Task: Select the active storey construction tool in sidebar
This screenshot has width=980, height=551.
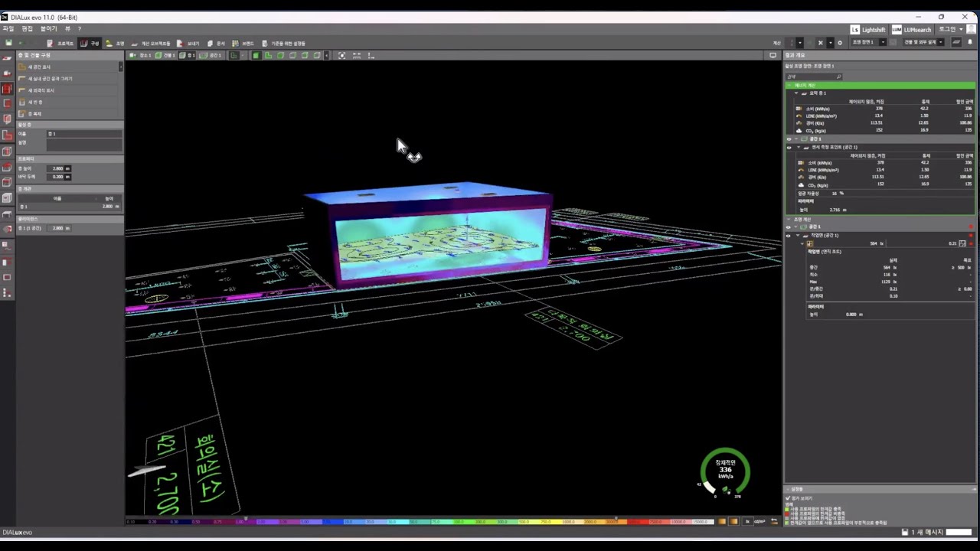Action: click(7, 89)
